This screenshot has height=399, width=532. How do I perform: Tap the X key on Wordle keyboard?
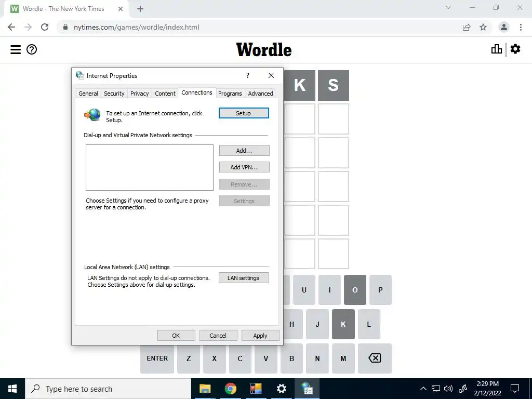215,358
